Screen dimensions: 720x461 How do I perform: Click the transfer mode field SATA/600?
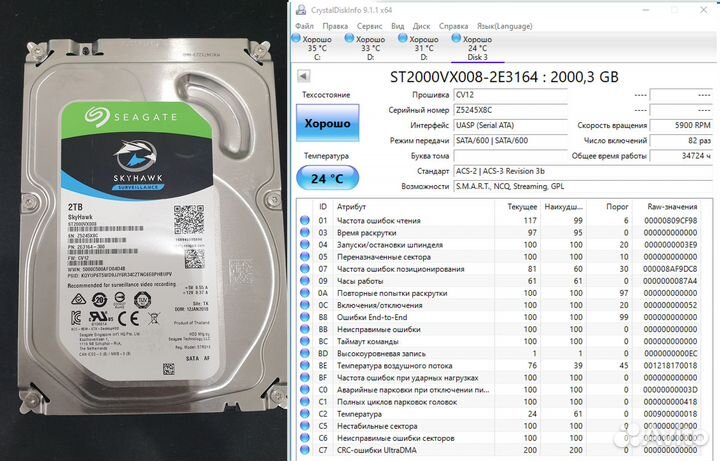510,141
